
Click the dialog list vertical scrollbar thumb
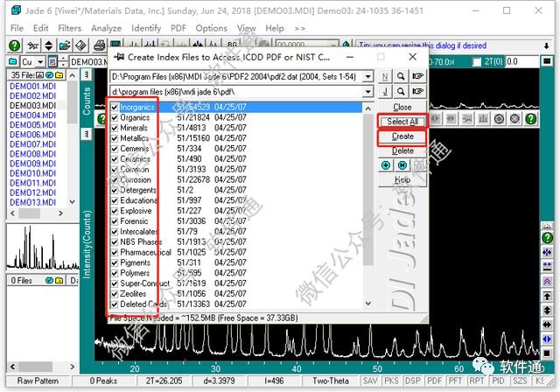click(368, 190)
